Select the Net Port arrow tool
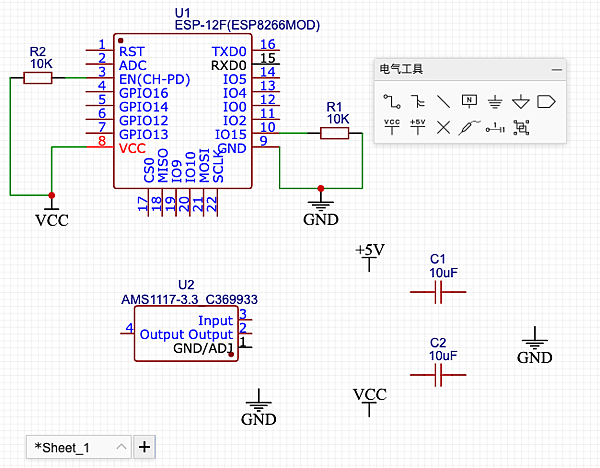The image size is (600, 468). pyautogui.click(x=546, y=102)
